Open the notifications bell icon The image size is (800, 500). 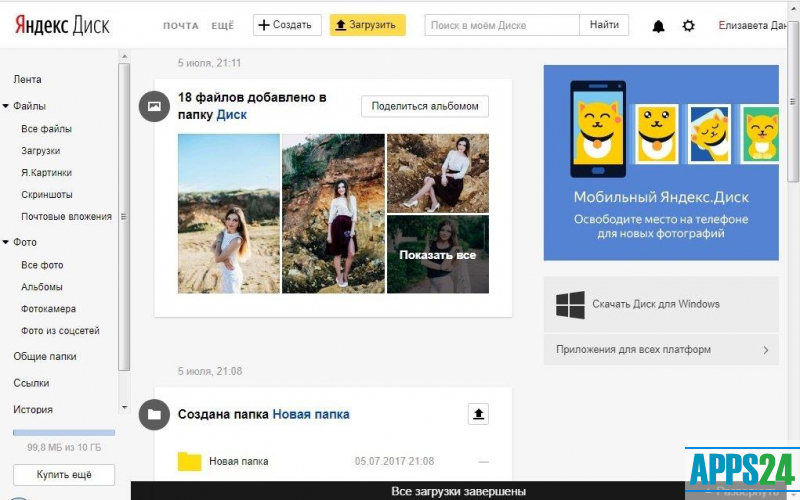(658, 26)
